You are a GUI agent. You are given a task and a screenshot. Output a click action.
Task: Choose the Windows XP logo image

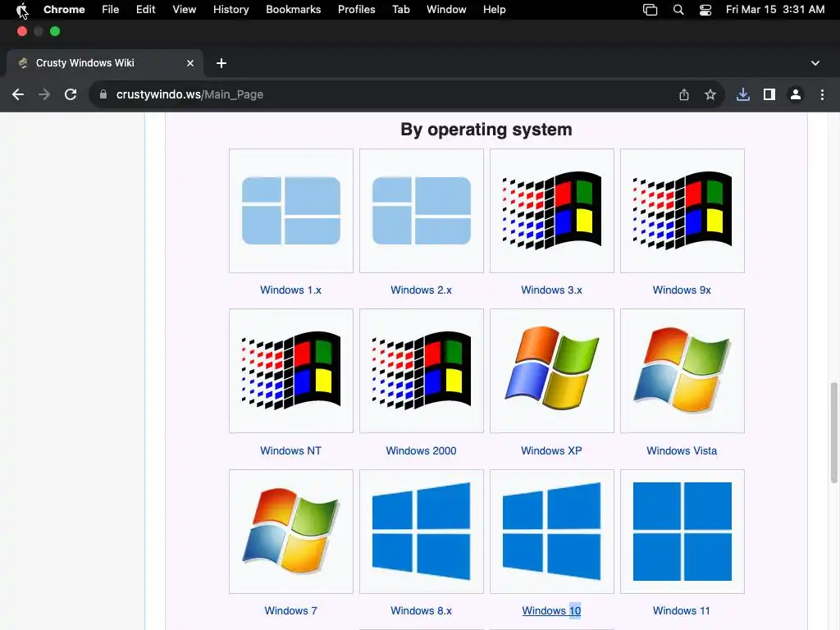click(x=552, y=371)
